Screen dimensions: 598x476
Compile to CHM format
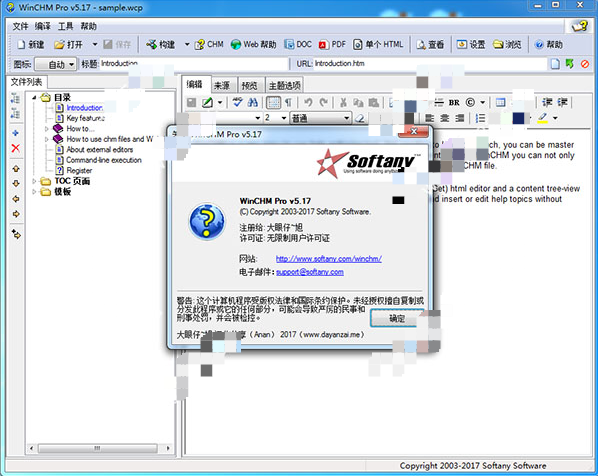click(209, 45)
